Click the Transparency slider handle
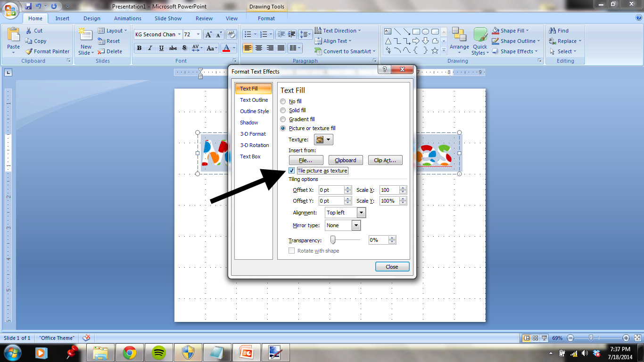644x362 pixels. [x=333, y=240]
